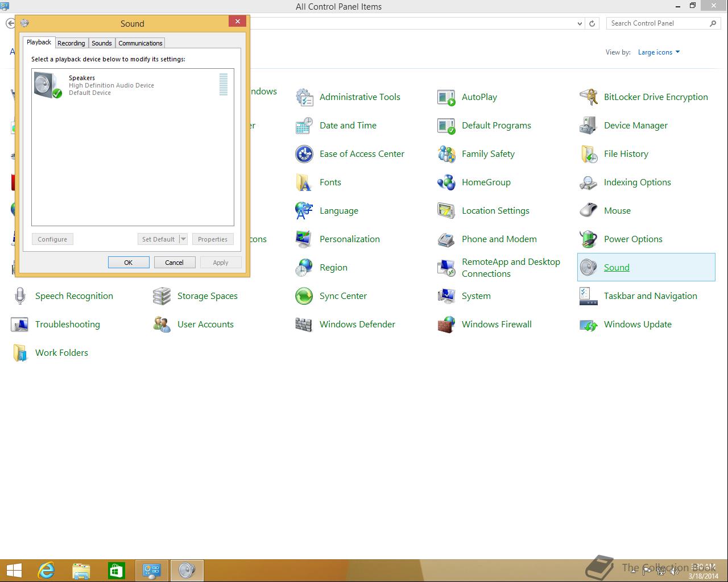This screenshot has width=728, height=582.
Task: Open the Location Settings icon
Action: pyautogui.click(x=446, y=211)
